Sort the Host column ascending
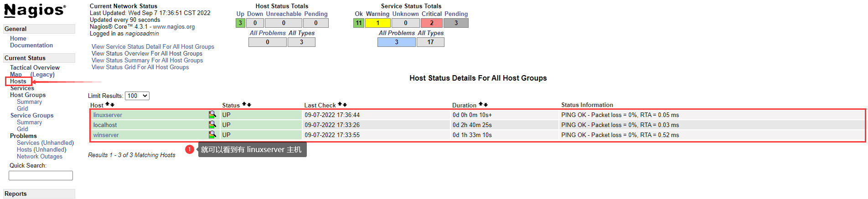Screen dimensions: 868x199 (108, 105)
